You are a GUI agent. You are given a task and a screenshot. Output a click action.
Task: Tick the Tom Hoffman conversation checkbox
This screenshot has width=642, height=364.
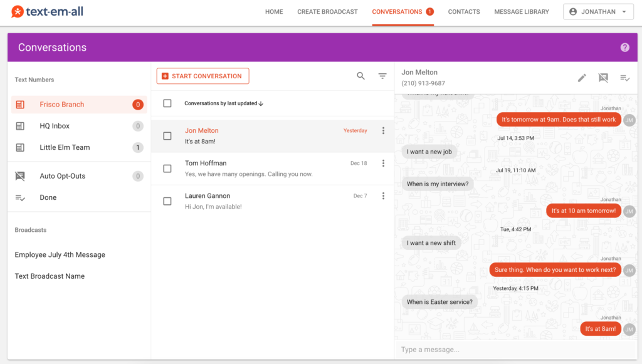point(167,169)
